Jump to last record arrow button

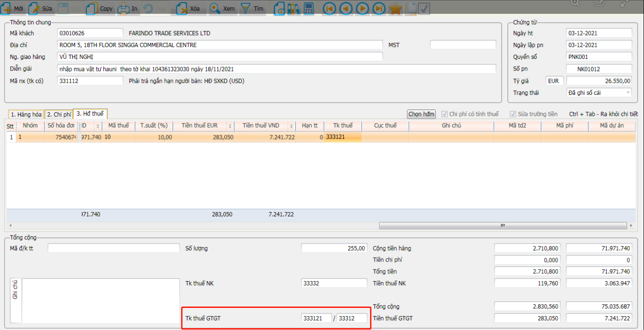[379, 8]
